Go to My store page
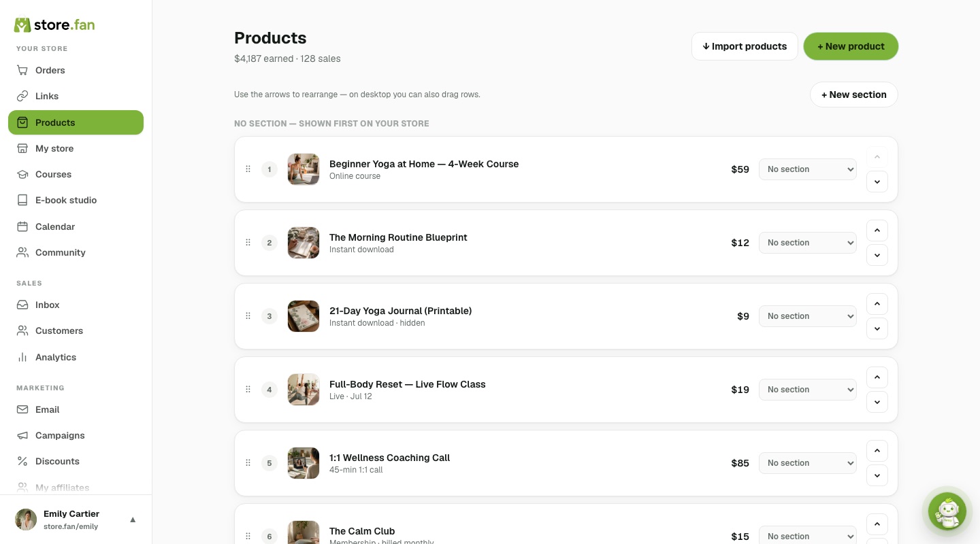The width and height of the screenshot is (980, 544). point(76,148)
